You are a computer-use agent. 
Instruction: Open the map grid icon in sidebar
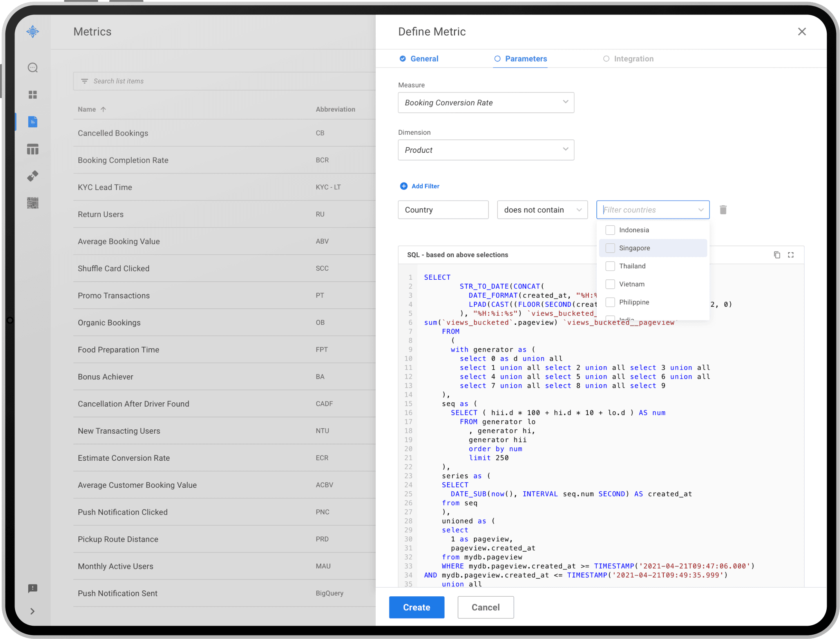(x=33, y=203)
